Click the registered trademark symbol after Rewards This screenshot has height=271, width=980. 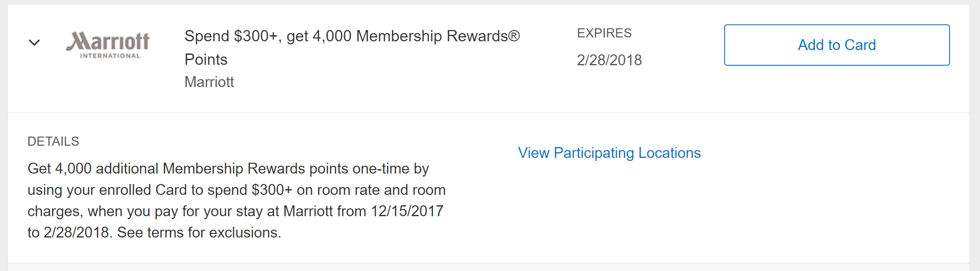(514, 36)
